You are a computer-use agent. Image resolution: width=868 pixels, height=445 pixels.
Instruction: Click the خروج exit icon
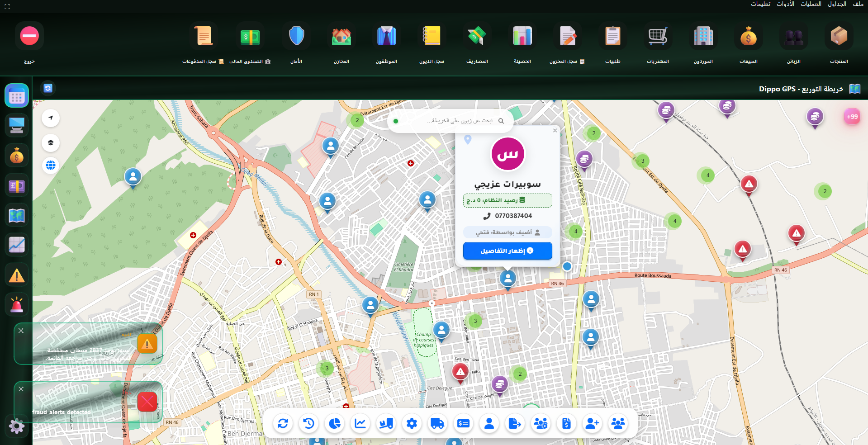click(x=29, y=36)
